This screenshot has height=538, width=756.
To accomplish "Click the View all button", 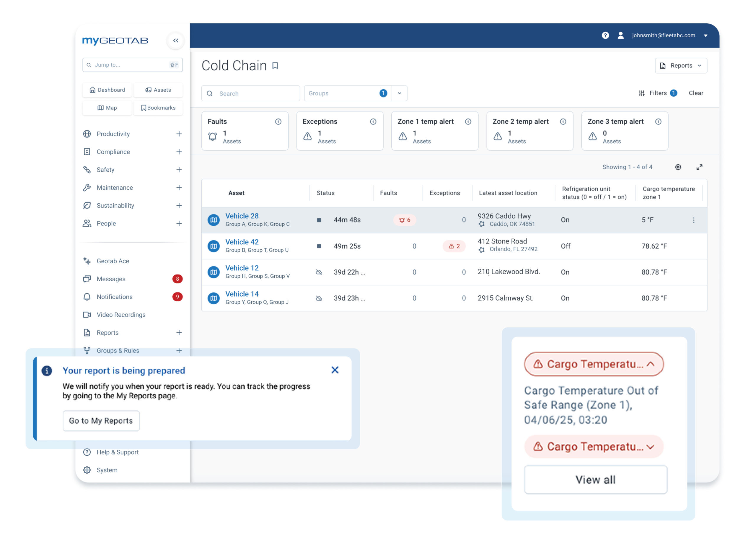I will [595, 480].
